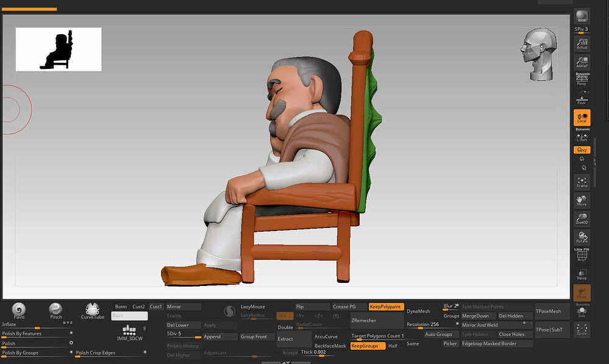Adjust the Thick 0.002 slider
This screenshot has width=609, height=364.
click(x=316, y=353)
